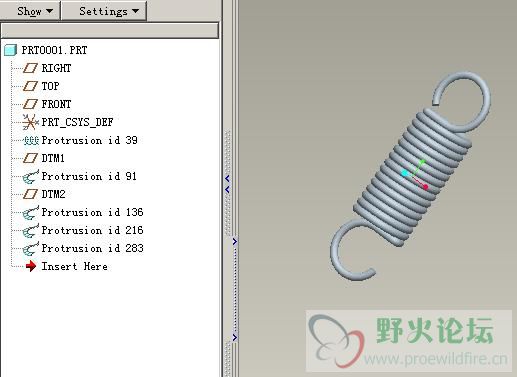517x377 pixels.
Task: Click the PRT0001.PRT part cube icon
Action: click(x=10, y=50)
